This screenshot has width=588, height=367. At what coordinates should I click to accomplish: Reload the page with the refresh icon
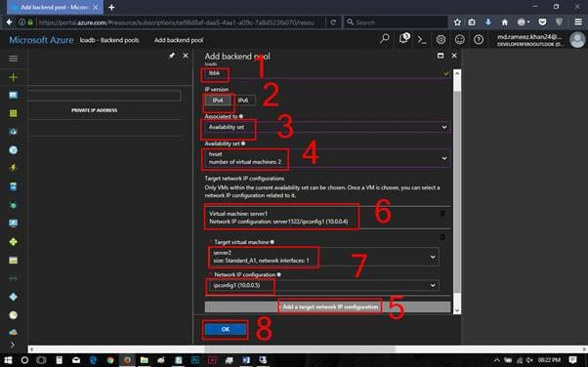coord(333,22)
